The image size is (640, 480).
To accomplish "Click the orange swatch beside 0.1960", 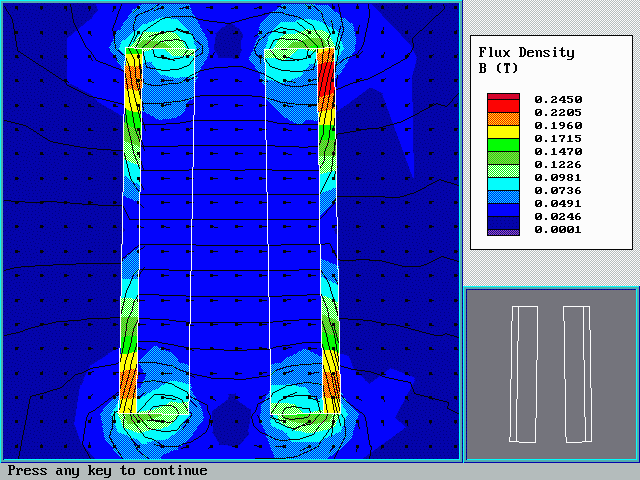I will click(x=503, y=119).
